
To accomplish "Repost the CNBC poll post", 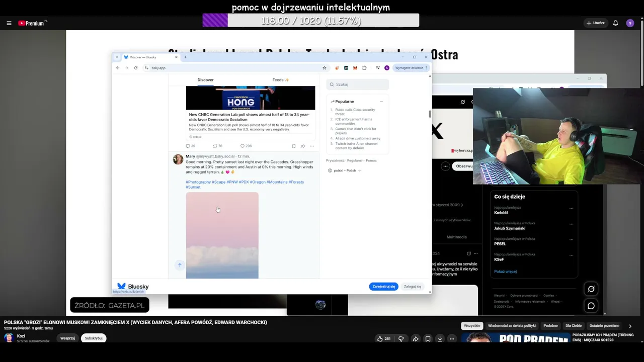I will click(x=217, y=146).
